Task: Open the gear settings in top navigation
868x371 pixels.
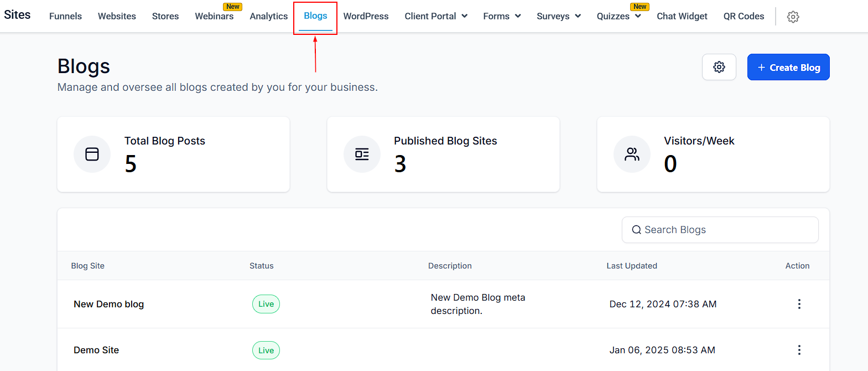Action: coord(793,17)
